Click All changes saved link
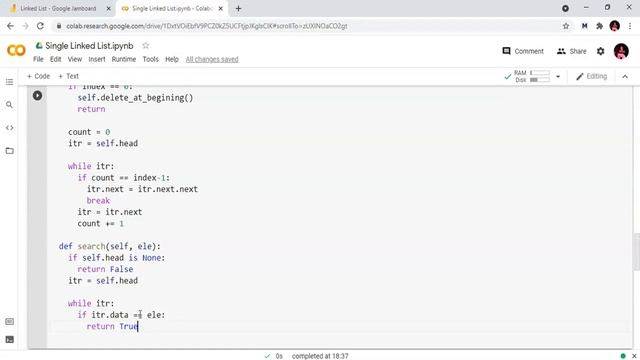This screenshot has height=360, width=640. pyautogui.click(x=212, y=59)
